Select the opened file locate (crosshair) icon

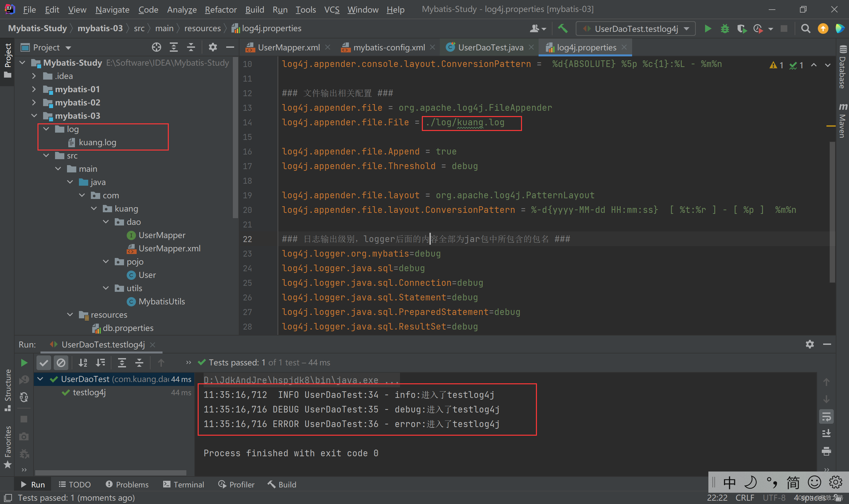pos(156,47)
